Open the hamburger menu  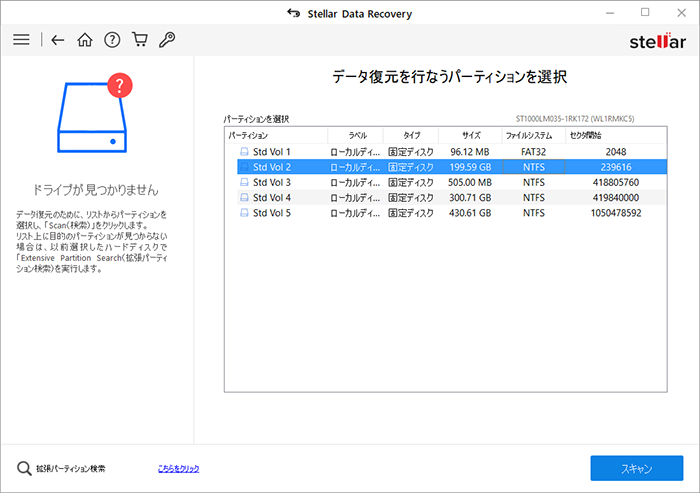pos(21,40)
